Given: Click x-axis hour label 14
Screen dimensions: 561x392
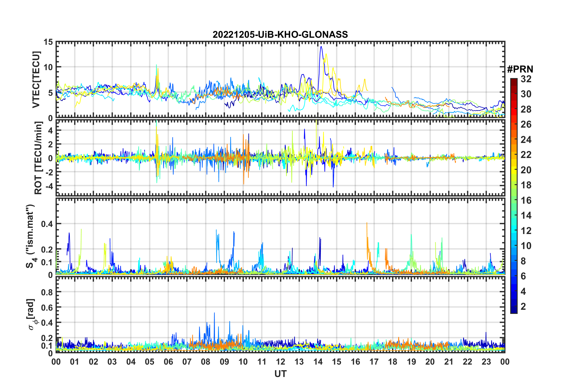Looking at the screenshot, I should 318,362.
